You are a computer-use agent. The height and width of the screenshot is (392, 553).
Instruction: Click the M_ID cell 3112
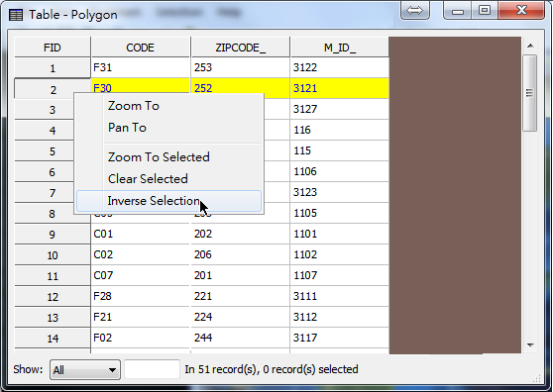click(340, 317)
